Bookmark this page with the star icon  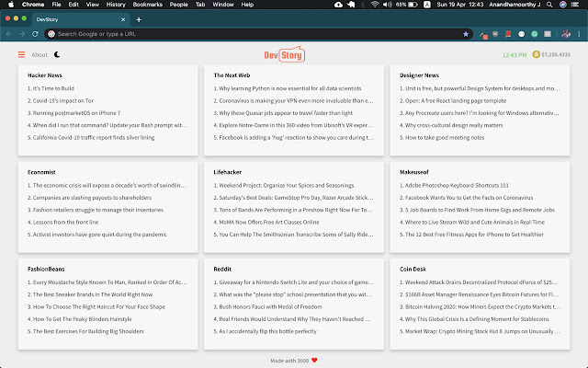(x=466, y=34)
